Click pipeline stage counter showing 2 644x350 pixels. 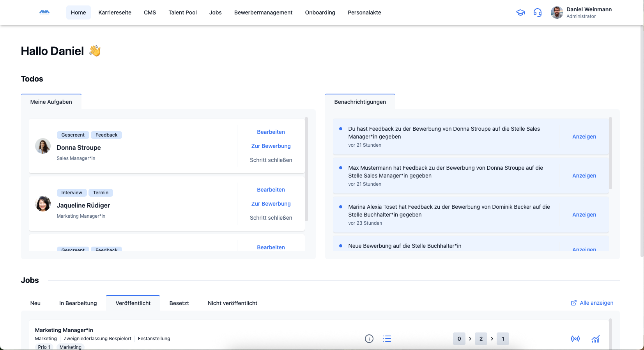pyautogui.click(x=481, y=339)
